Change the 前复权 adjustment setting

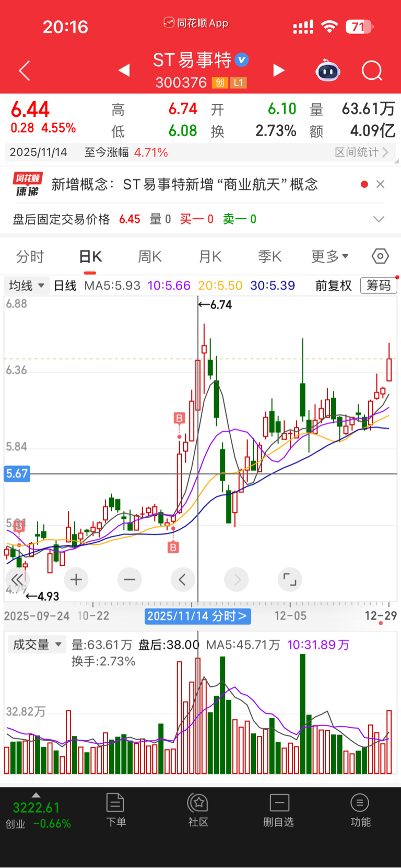[334, 286]
